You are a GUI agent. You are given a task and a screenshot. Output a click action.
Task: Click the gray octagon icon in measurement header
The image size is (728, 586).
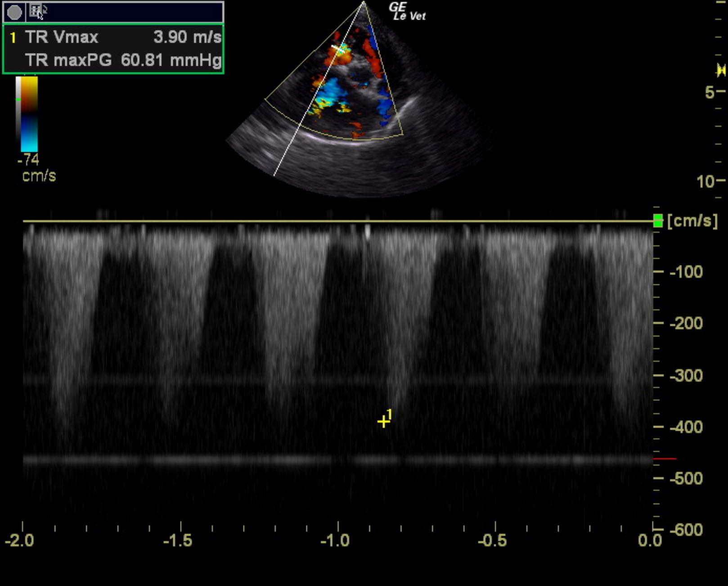14,12
